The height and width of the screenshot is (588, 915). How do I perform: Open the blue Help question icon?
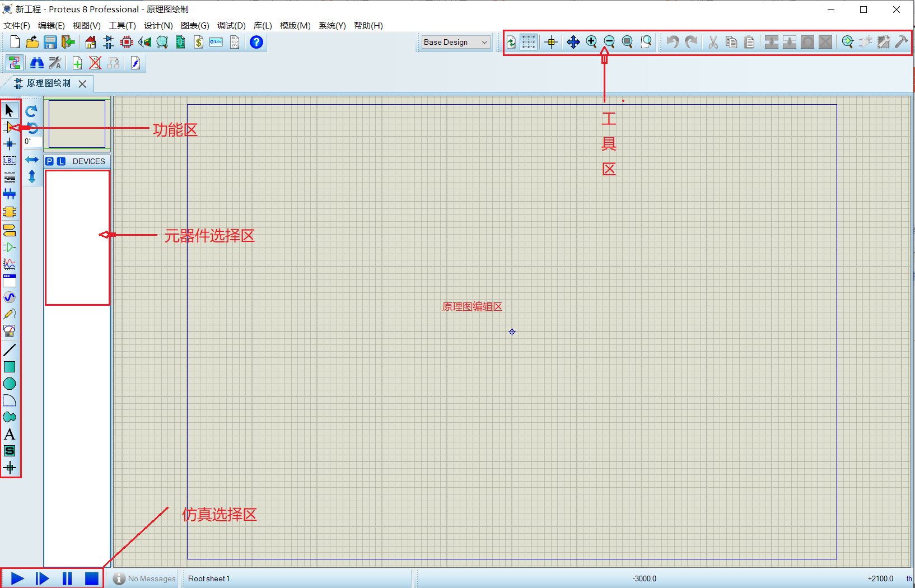(x=256, y=42)
